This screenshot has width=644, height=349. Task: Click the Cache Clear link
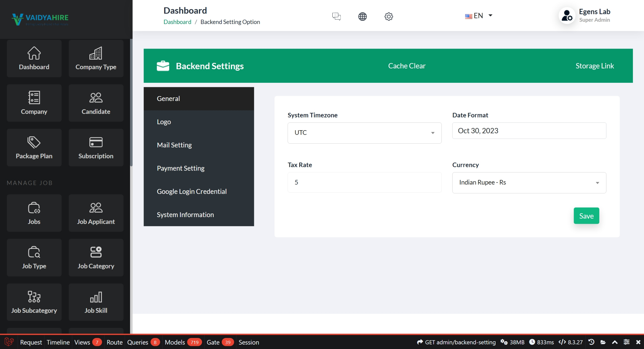pyautogui.click(x=407, y=66)
